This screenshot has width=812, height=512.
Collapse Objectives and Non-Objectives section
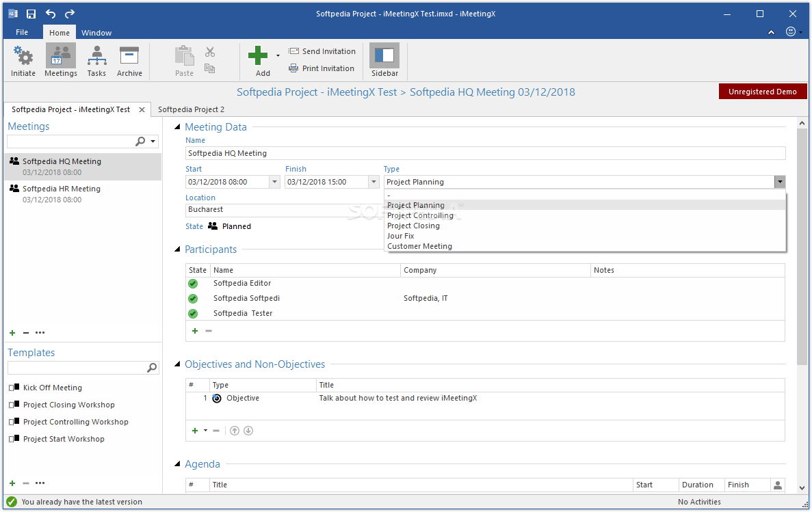click(x=177, y=364)
